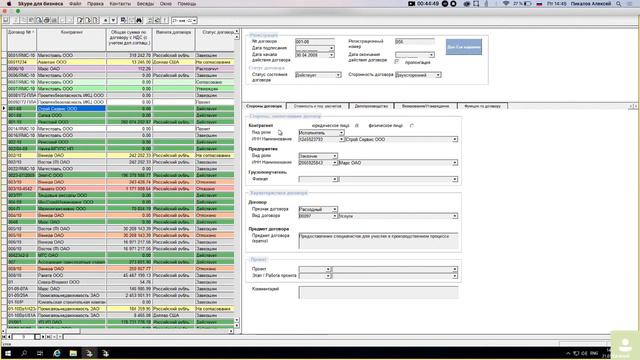Screen dimensions: 640x360
Task: Switch to the Визирование/Утверждение tab
Action: (x=425, y=106)
